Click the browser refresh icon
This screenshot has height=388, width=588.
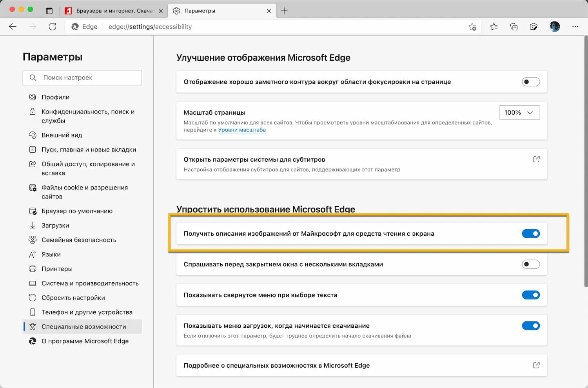(53, 27)
